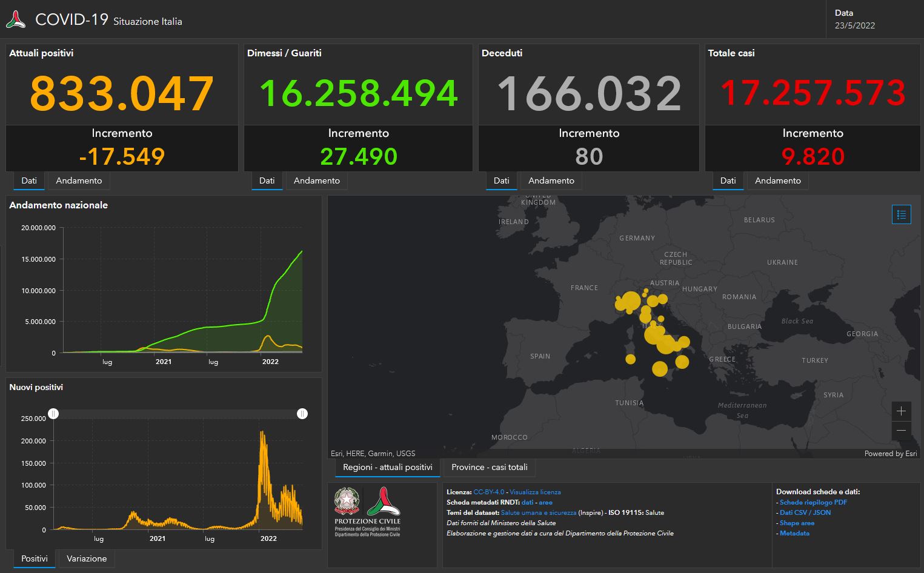Switch to the Province - casi totali tab
This screenshot has width=924, height=573.
point(488,467)
